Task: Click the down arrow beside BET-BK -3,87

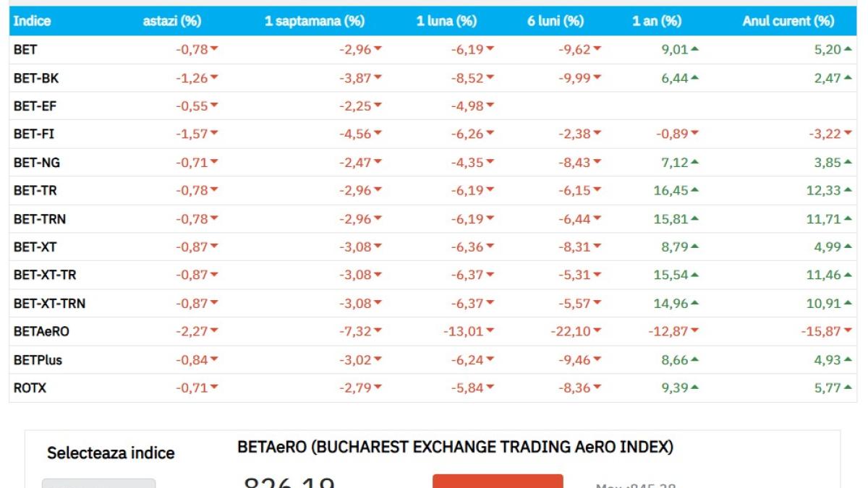Action: pyautogui.click(x=378, y=78)
